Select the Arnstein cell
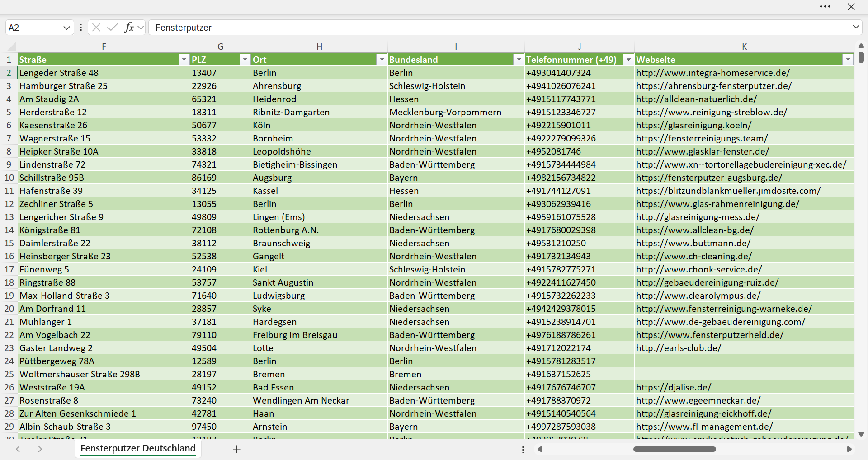868x460 pixels. pos(319,427)
